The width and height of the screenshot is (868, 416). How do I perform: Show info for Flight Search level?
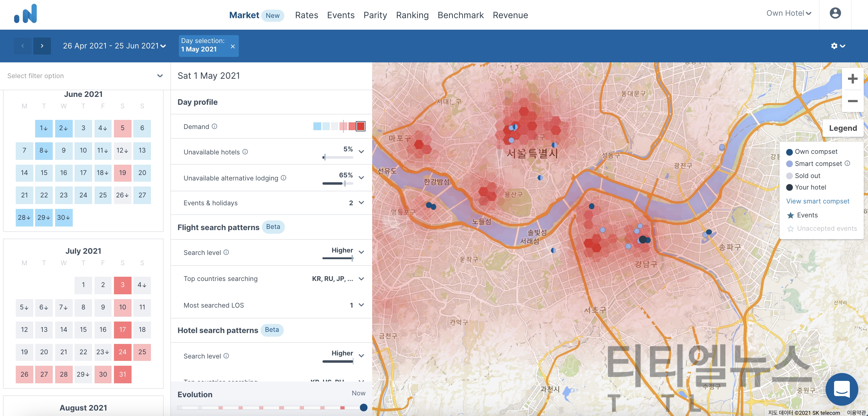click(226, 252)
